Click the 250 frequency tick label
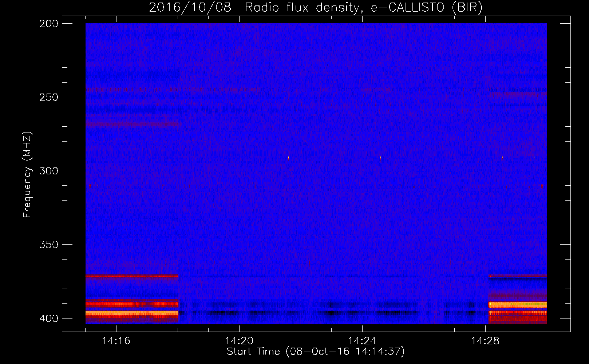This screenshot has width=589, height=364. pos(48,97)
